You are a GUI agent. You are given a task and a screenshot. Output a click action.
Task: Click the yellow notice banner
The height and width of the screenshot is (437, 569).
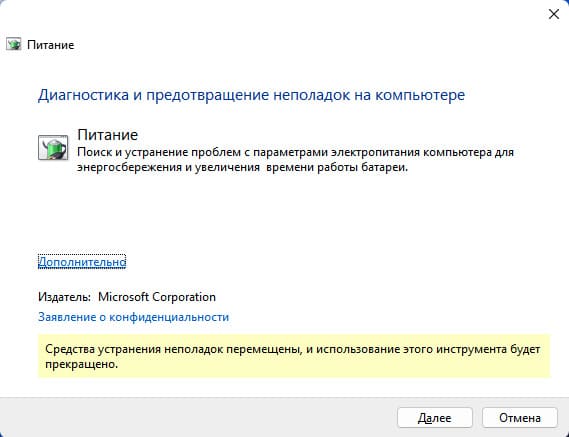click(x=294, y=356)
